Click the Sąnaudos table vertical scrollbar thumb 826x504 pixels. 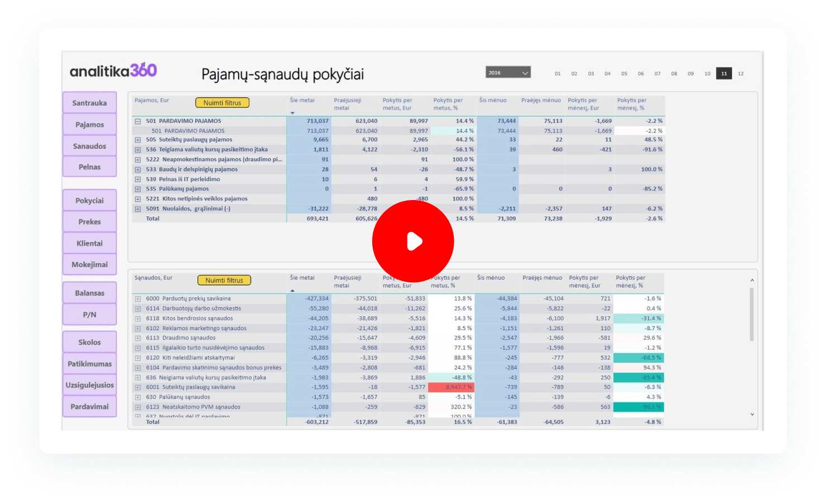752,314
